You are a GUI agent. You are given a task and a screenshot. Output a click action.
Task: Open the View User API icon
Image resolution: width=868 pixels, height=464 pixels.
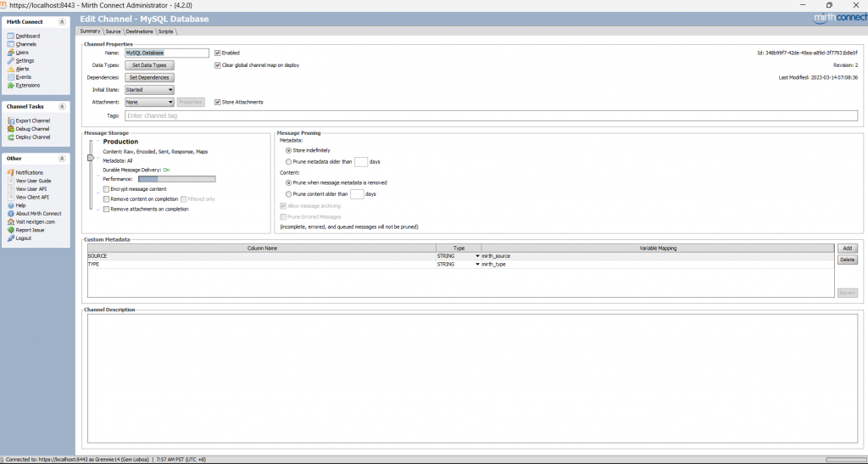(10, 189)
